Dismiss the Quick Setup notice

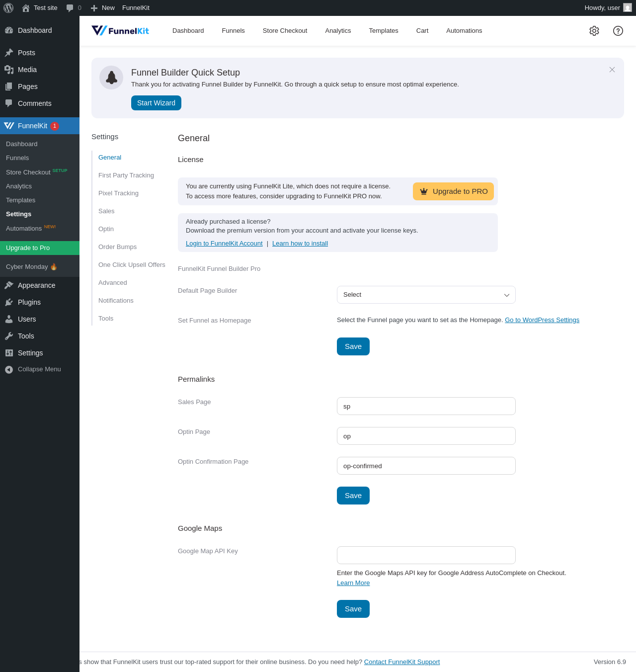click(x=612, y=70)
